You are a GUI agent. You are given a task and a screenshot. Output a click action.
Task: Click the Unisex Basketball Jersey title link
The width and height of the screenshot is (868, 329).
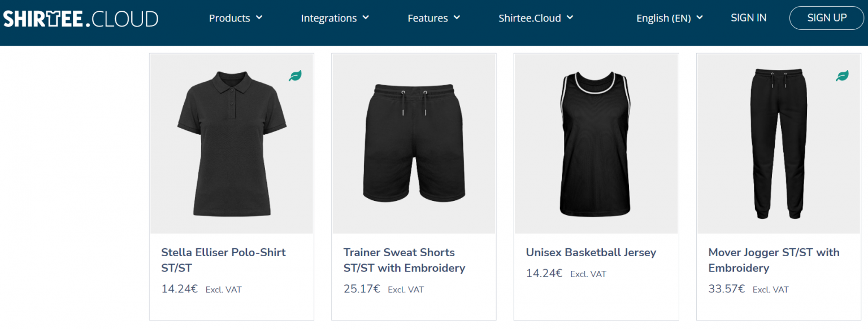[x=591, y=252]
